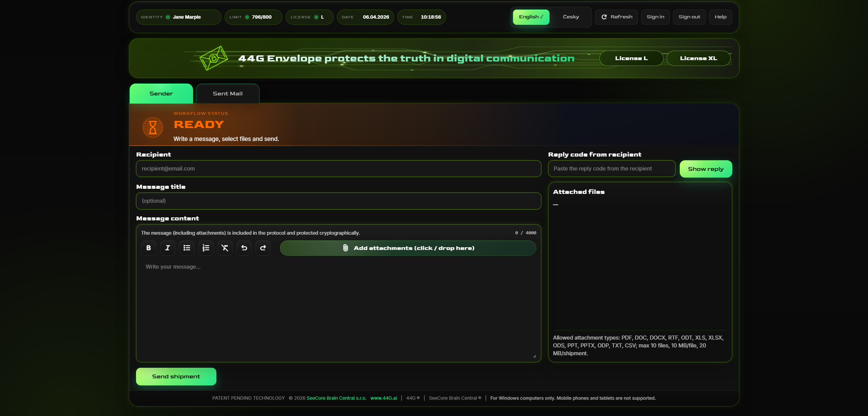Toggle italic formatting in message editor

pos(168,248)
